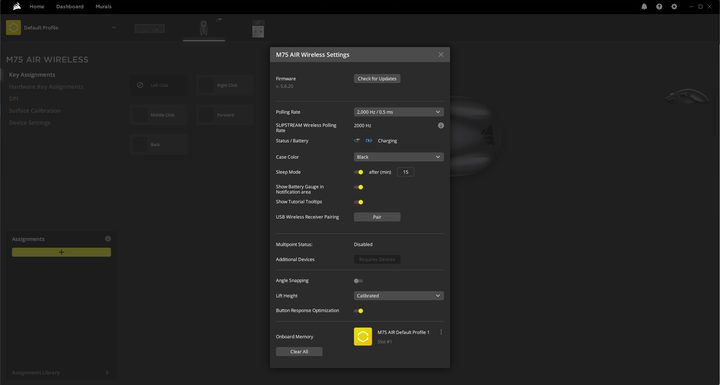Viewport: 720px width, 385px height.
Task: Click the battery charging status icon
Action: click(369, 141)
